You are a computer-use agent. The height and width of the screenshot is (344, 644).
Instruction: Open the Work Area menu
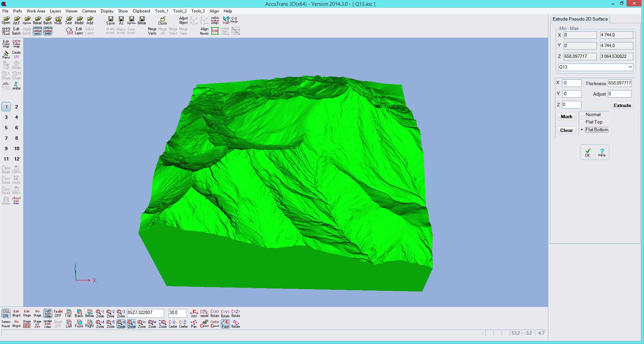[x=36, y=11]
